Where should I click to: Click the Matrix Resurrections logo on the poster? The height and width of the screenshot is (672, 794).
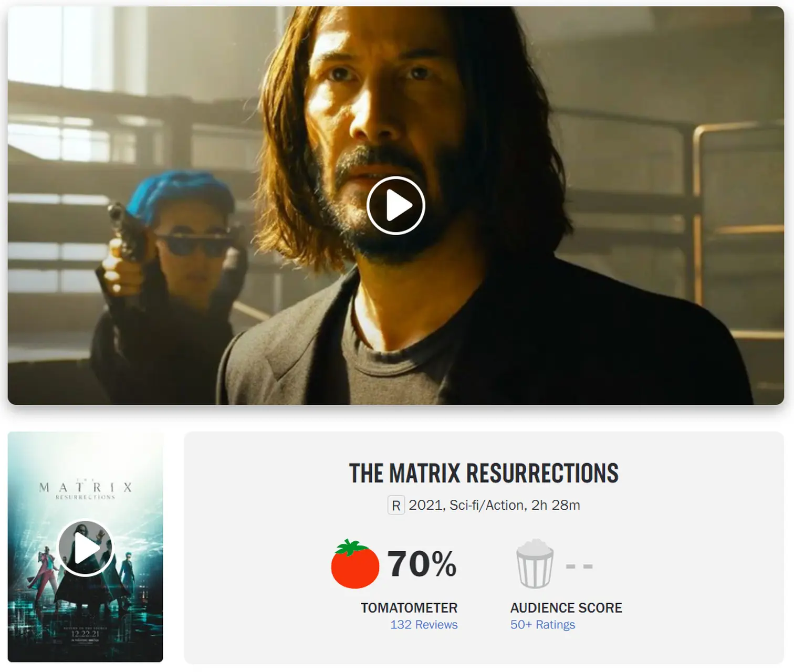click(85, 489)
